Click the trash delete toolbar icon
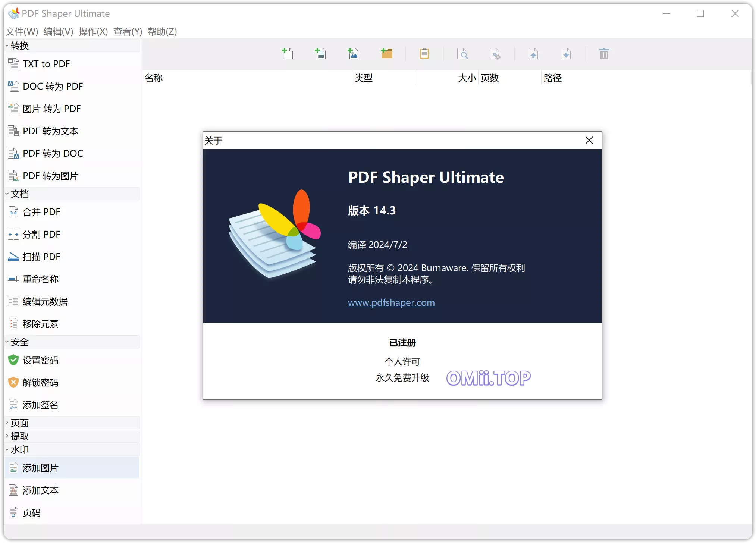756x543 pixels. [604, 54]
